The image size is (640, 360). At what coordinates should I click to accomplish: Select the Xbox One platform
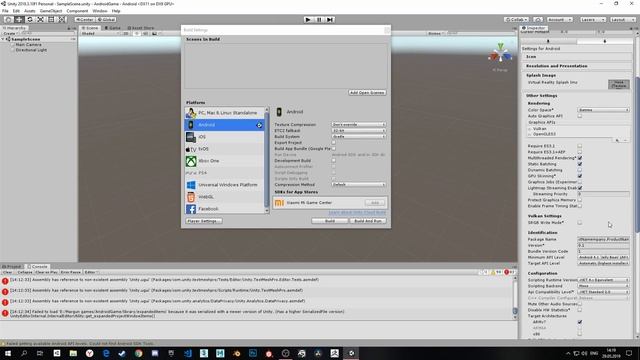(224, 161)
